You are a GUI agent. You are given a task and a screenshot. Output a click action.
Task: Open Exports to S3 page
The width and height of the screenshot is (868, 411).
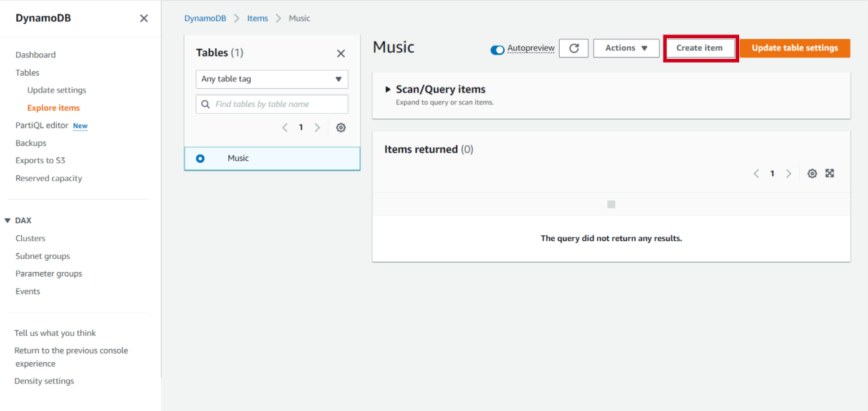point(41,161)
